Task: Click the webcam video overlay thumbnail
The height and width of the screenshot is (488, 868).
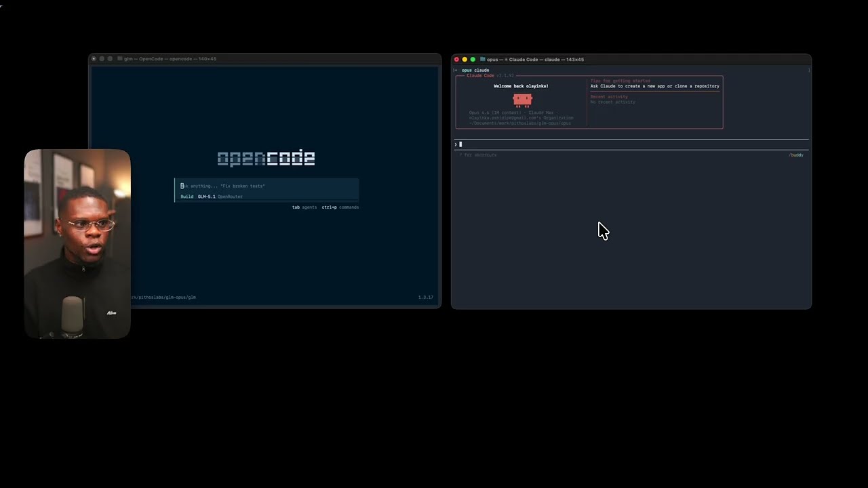Action: point(77,244)
